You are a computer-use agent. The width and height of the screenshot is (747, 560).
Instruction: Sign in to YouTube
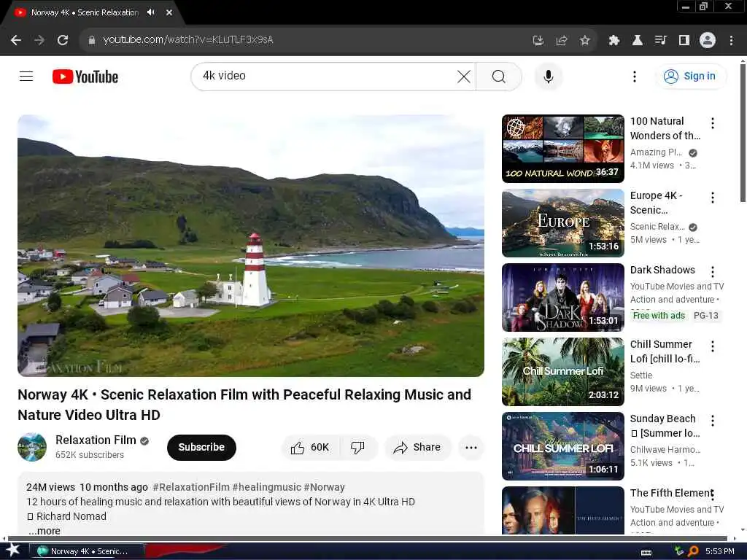tap(690, 76)
